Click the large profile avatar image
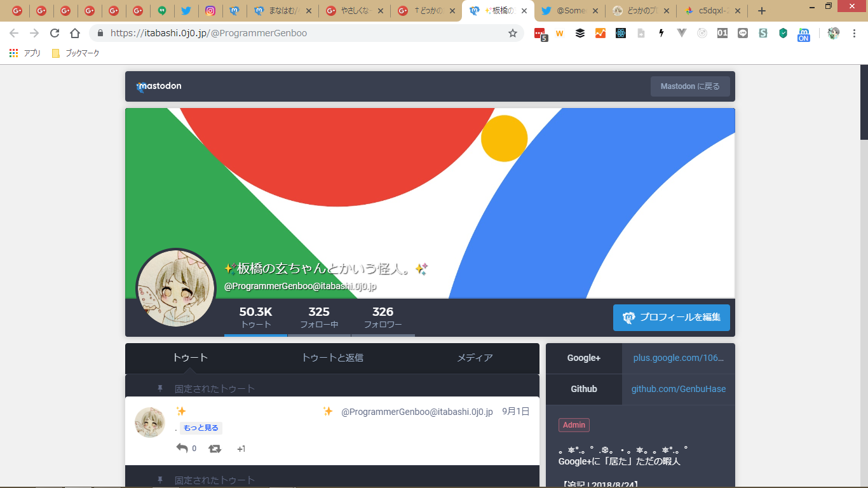This screenshot has height=488, width=868. pyautogui.click(x=176, y=288)
